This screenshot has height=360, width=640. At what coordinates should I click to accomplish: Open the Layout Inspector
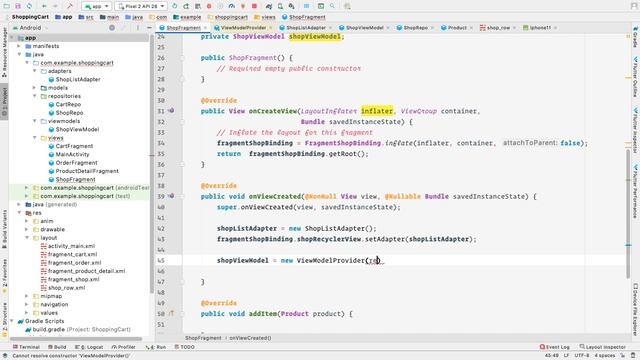point(602,347)
